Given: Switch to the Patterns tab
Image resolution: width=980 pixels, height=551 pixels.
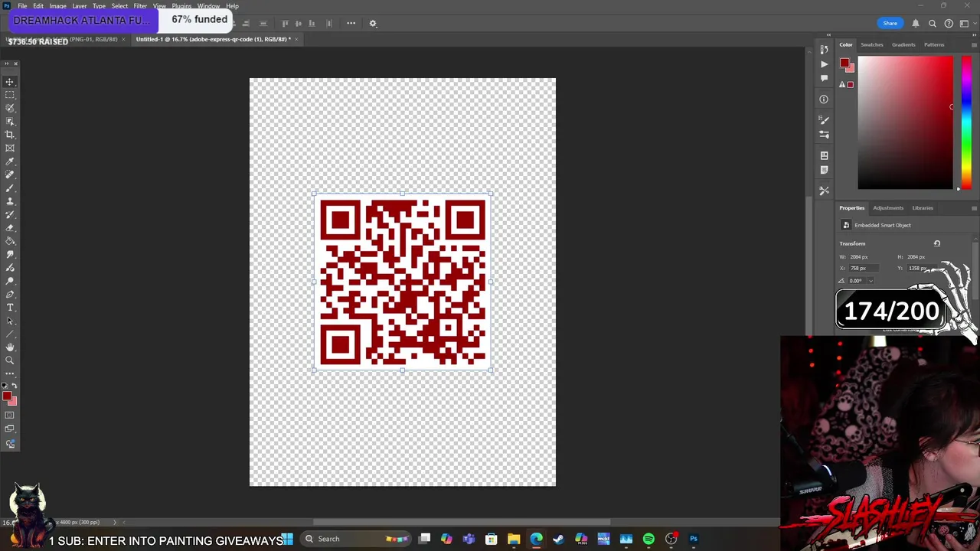Looking at the screenshot, I should (x=934, y=44).
